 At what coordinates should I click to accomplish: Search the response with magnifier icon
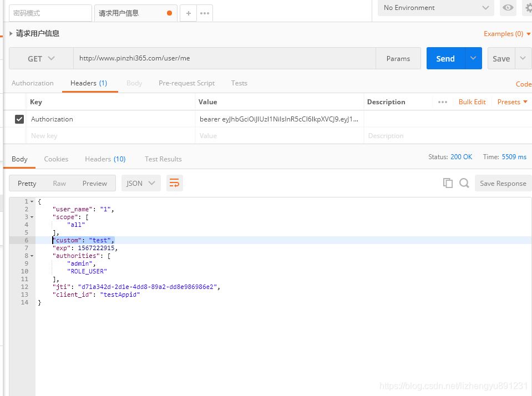[464, 183]
